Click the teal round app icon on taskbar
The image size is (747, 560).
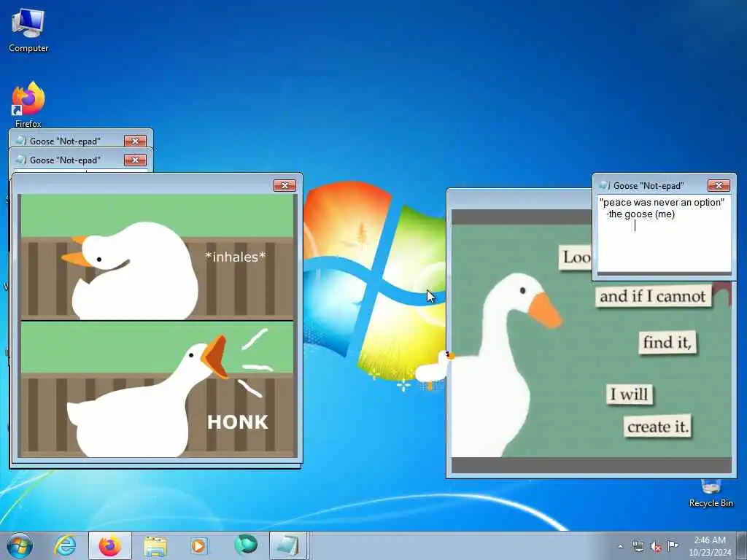point(245,545)
